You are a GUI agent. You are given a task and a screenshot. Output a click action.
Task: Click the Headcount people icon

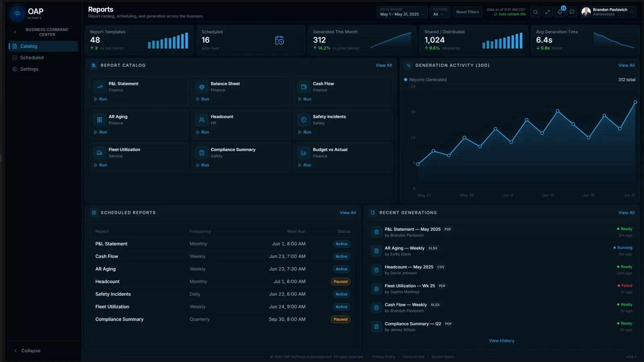202,120
